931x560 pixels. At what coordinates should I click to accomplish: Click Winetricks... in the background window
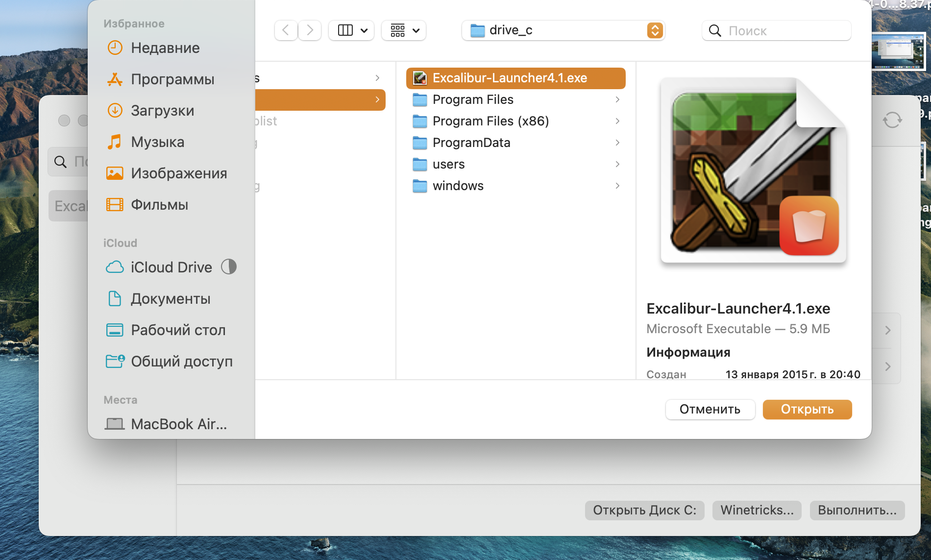click(757, 511)
